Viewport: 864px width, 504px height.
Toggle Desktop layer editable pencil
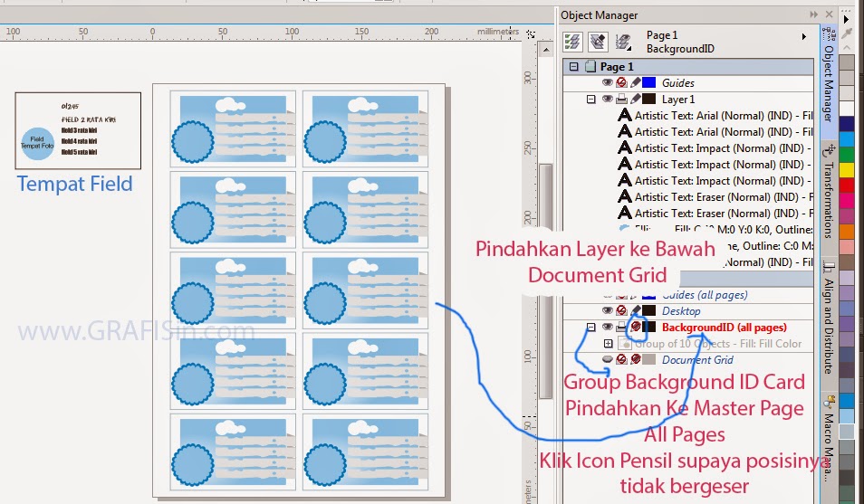coord(636,310)
